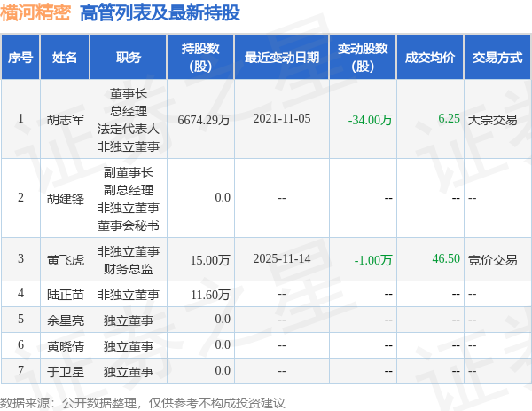Select the 职务 column header
Screen dimensions: 532x411
[129, 58]
